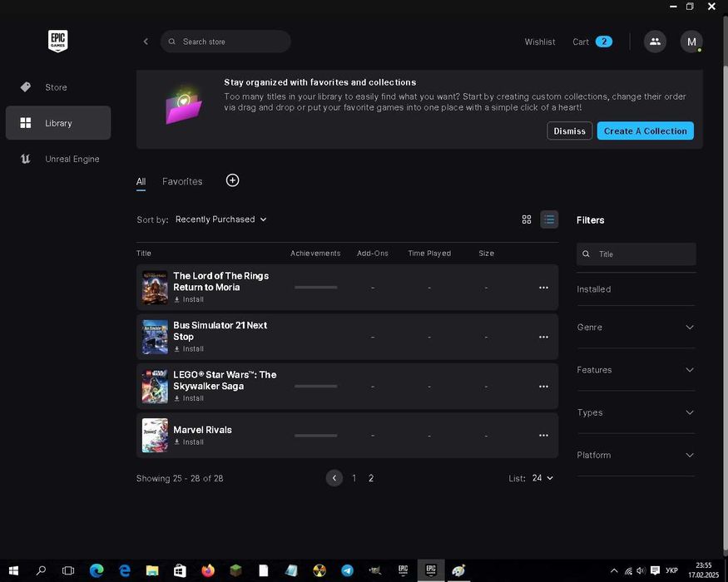Switch to grid view

[x=527, y=219]
